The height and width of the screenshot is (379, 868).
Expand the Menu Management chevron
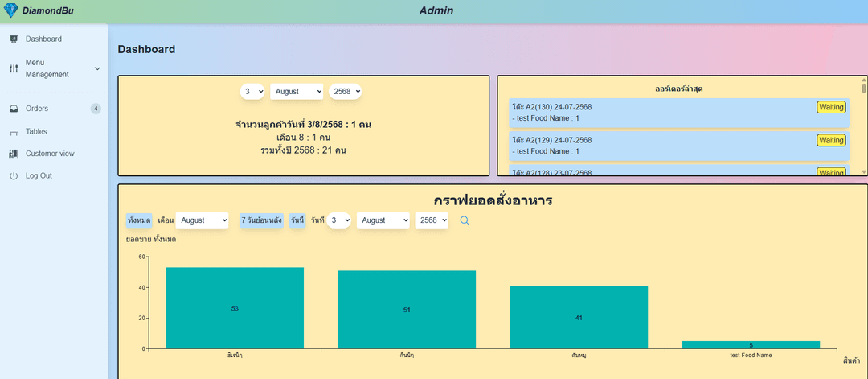(97, 68)
